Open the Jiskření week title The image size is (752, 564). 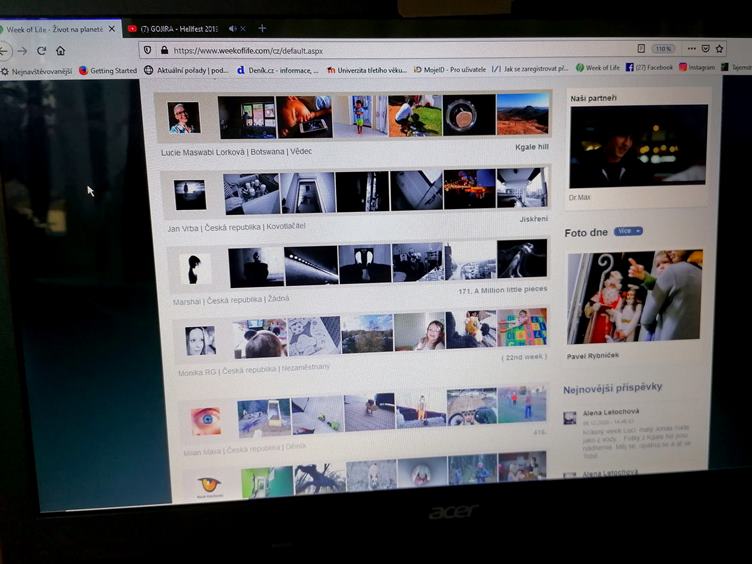tap(533, 219)
